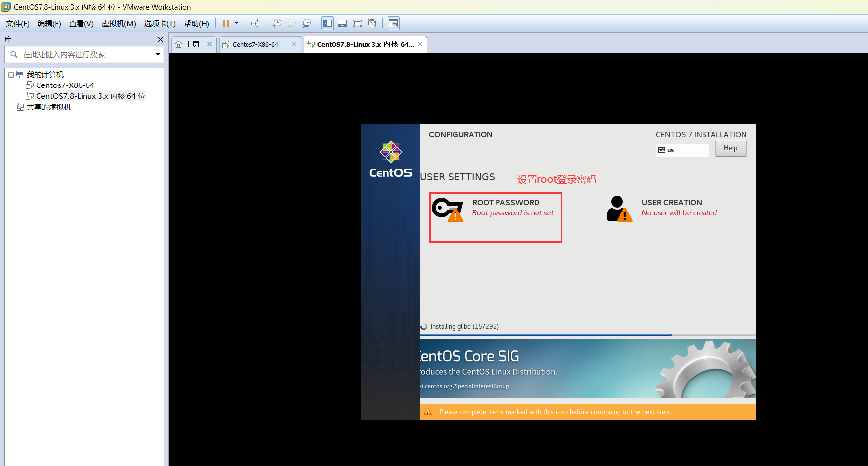Toggle the console view button

393,23
